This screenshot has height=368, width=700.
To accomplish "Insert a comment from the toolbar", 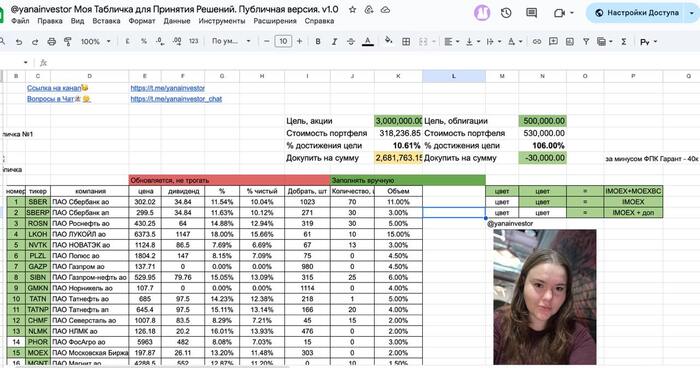I will pyautogui.click(x=553, y=42).
